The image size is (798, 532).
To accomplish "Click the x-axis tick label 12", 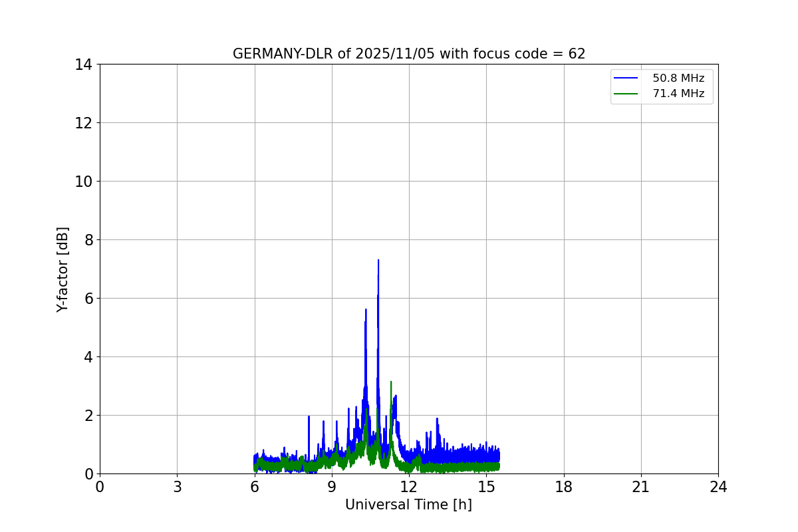I will point(409,487).
